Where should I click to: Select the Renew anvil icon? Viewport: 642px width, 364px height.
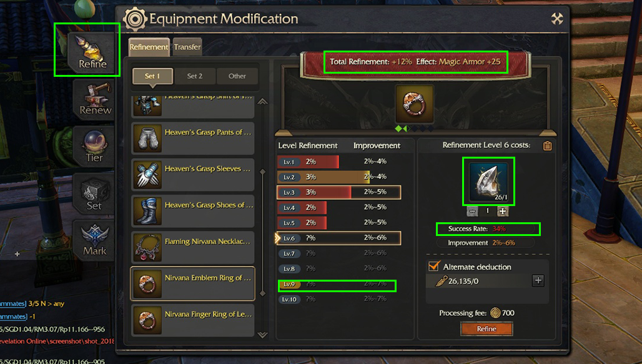click(94, 99)
